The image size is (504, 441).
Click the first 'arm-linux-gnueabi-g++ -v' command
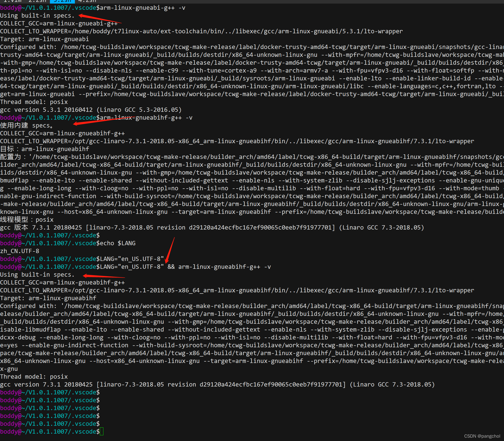point(142,8)
